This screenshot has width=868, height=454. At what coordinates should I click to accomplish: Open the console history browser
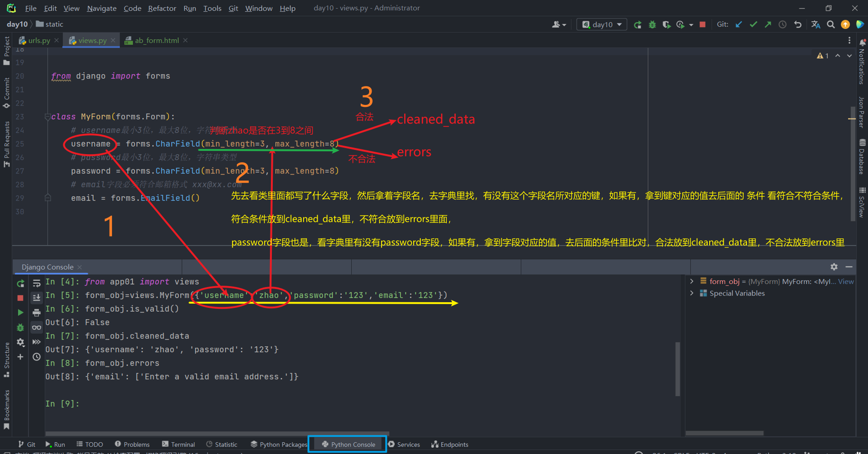click(36, 357)
